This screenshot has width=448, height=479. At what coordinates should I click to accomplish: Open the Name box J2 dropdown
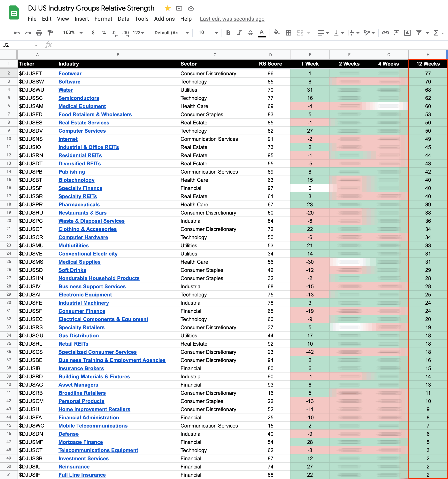tap(36, 45)
